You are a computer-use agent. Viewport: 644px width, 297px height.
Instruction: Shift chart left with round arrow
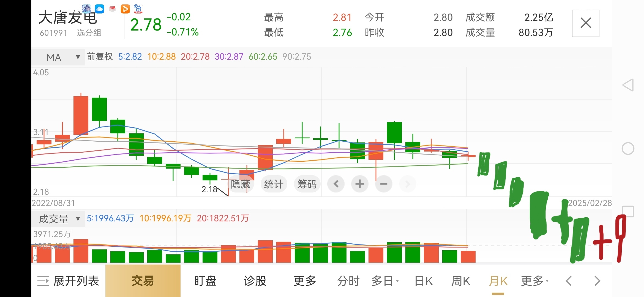pos(336,184)
